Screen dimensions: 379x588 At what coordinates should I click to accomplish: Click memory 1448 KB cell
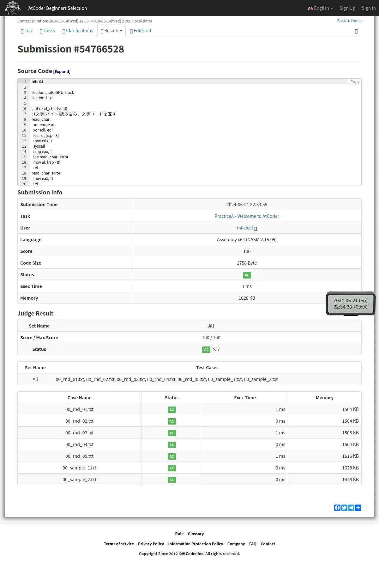pyautogui.click(x=325, y=480)
